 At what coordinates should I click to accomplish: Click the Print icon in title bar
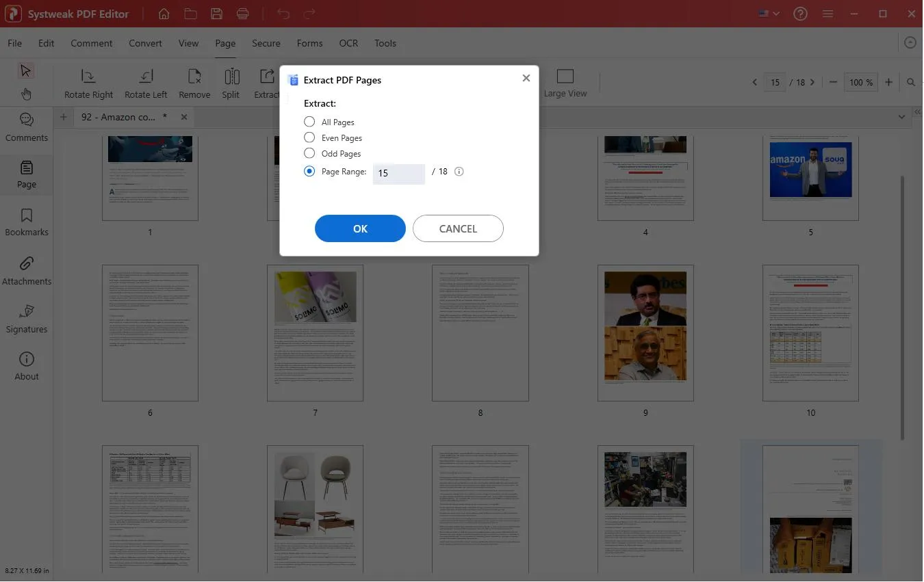coord(242,14)
